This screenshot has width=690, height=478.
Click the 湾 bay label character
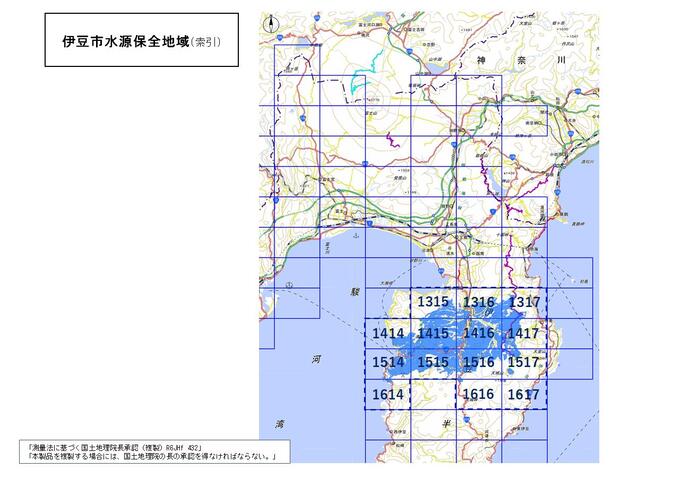coord(280,424)
